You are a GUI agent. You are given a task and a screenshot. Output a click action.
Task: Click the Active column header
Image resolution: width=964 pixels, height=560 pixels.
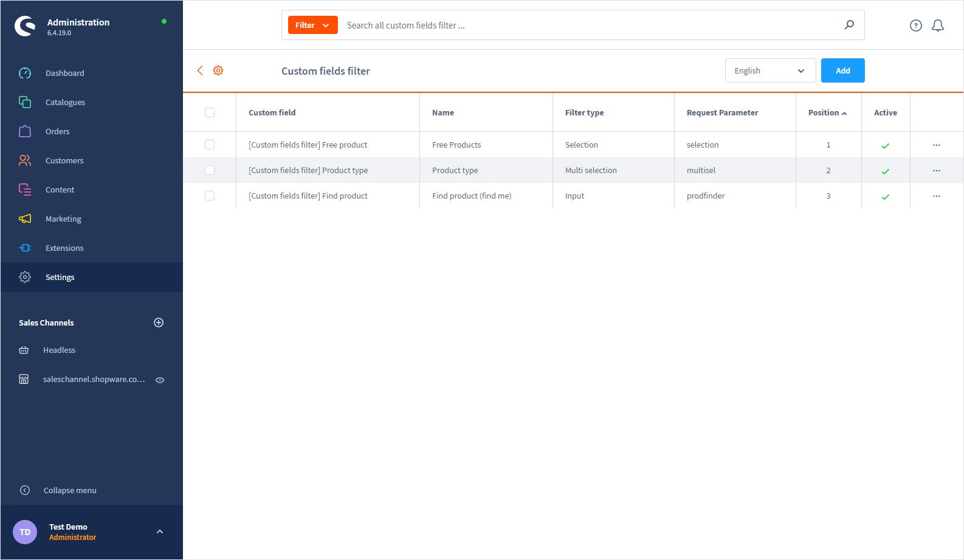(885, 112)
